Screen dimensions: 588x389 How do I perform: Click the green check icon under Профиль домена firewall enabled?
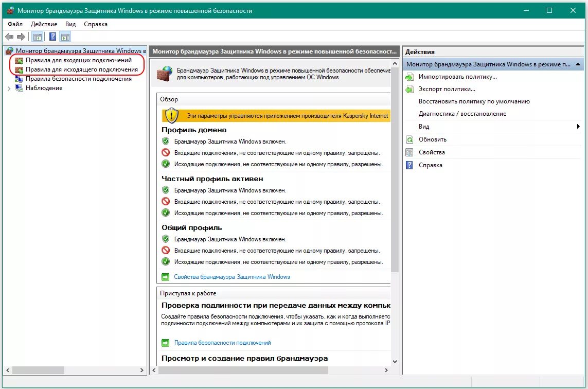point(166,142)
